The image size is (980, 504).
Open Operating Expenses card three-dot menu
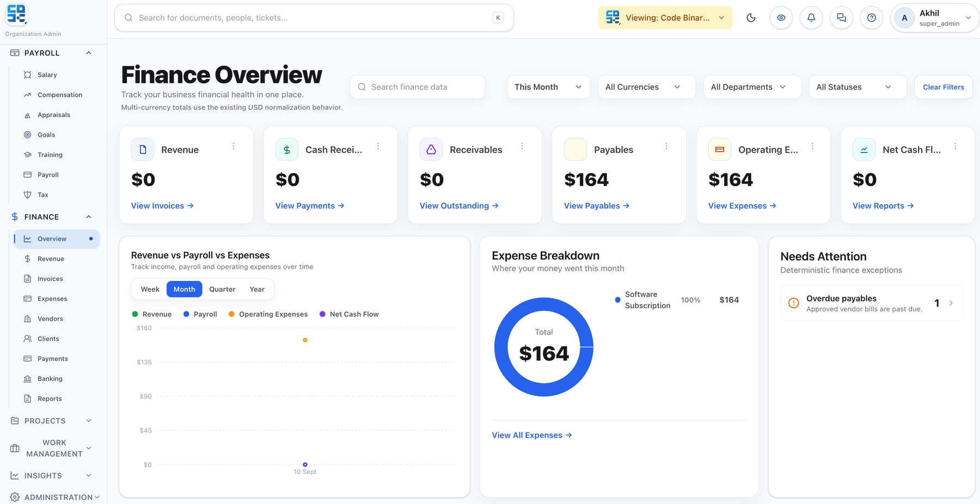coord(812,146)
